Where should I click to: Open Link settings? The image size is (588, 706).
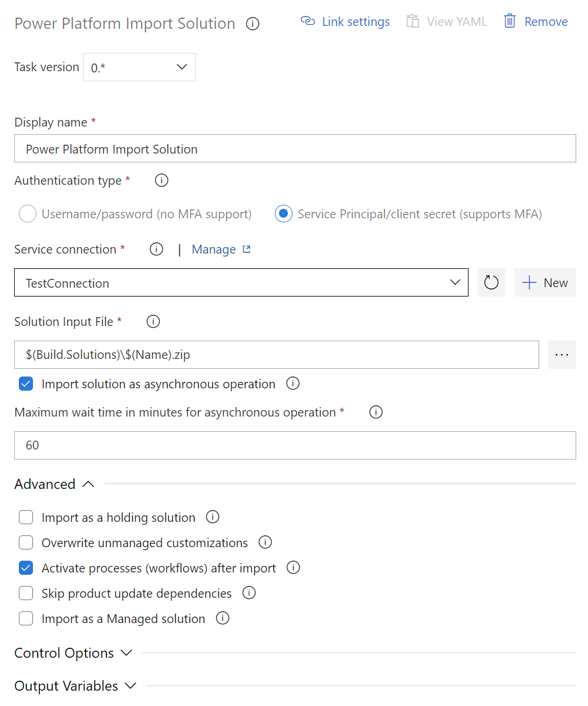click(x=345, y=22)
